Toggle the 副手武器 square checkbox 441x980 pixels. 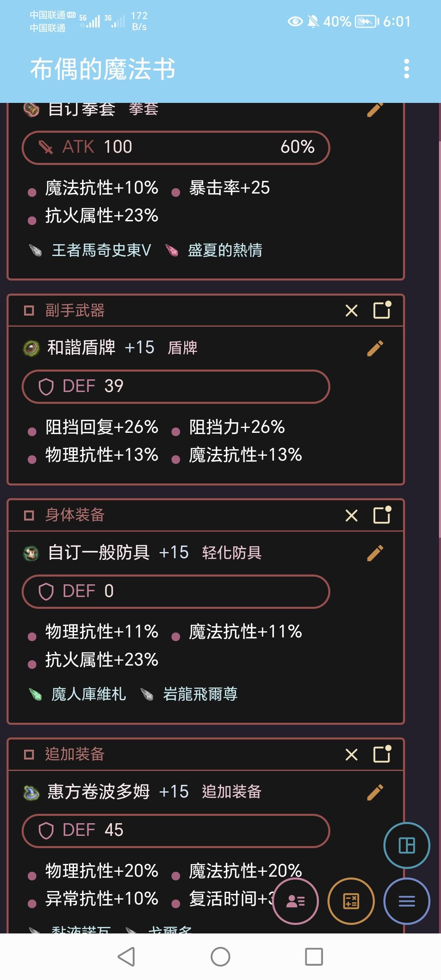click(x=29, y=311)
